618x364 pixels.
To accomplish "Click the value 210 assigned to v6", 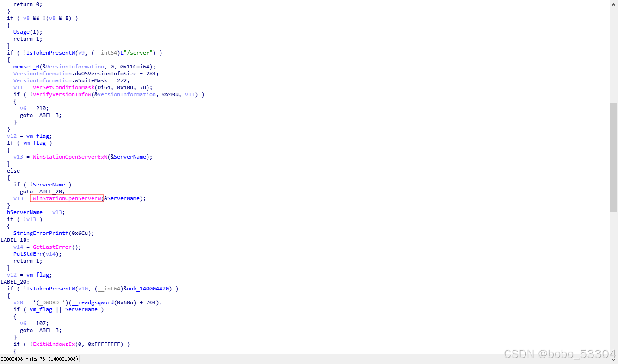I will click(41, 108).
